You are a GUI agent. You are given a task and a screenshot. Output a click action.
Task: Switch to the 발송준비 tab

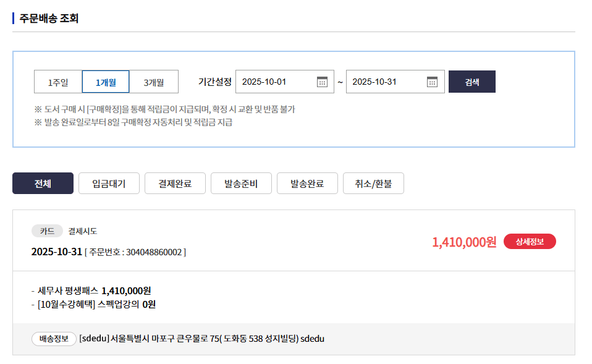[x=241, y=184]
